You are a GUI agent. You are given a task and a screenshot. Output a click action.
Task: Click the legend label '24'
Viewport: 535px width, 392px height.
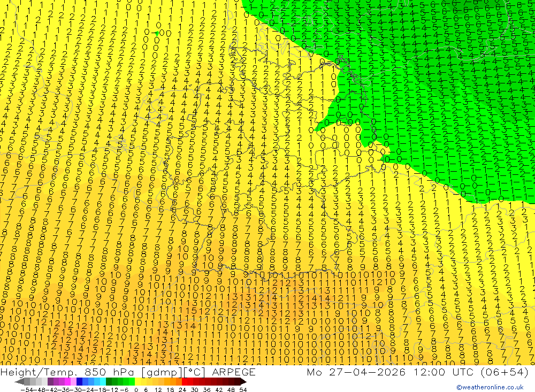point(182,390)
